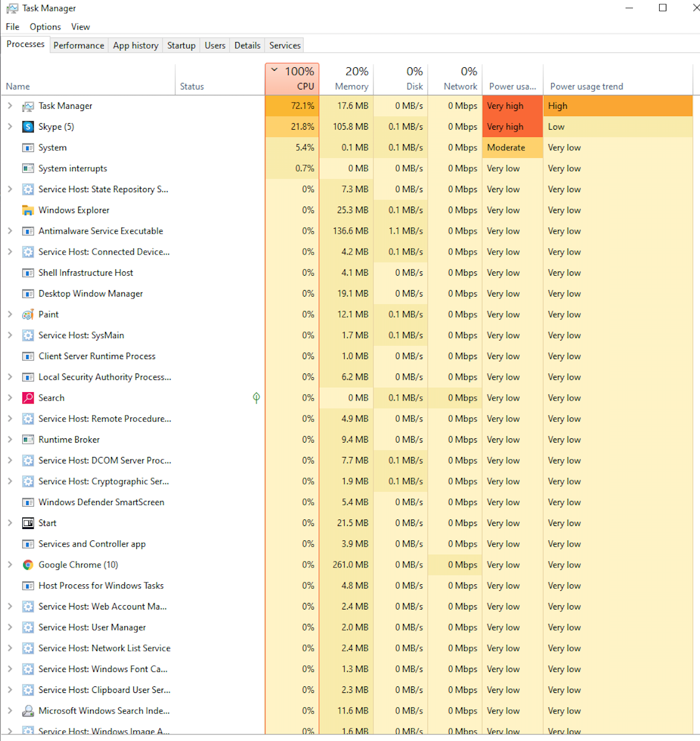Click the Search process magnifier icon

click(x=28, y=398)
